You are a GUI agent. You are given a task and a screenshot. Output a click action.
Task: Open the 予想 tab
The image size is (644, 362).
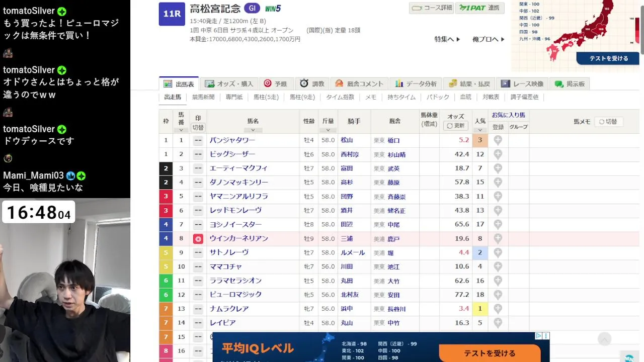275,83
